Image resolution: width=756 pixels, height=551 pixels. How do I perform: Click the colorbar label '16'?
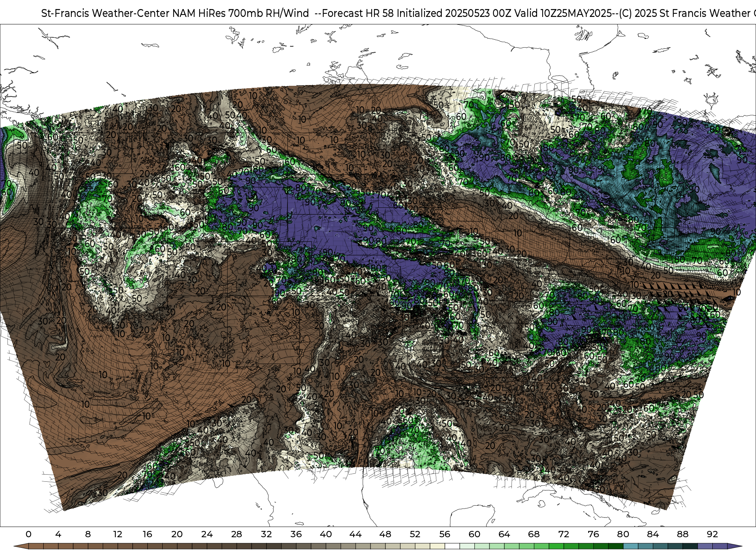pyautogui.click(x=147, y=534)
